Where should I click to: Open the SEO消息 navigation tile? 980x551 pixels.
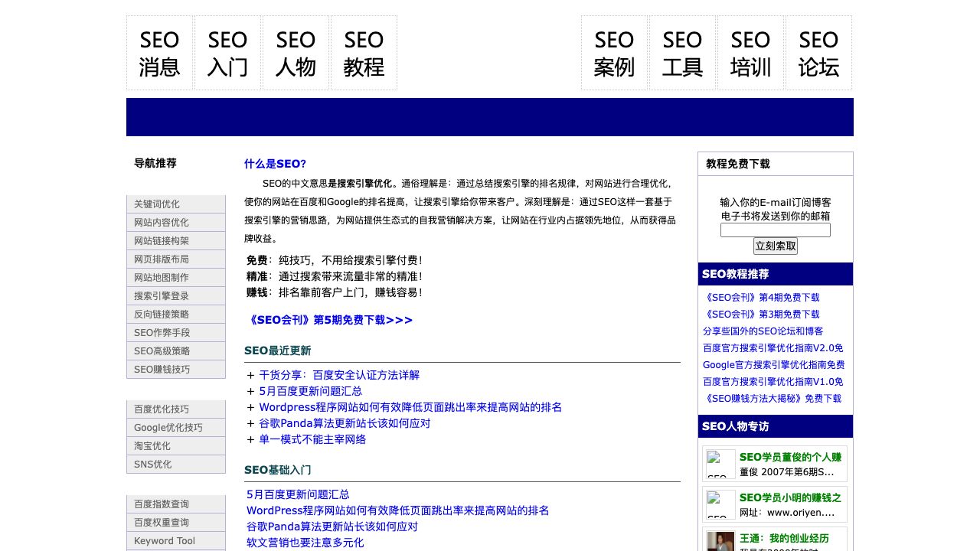pos(159,53)
